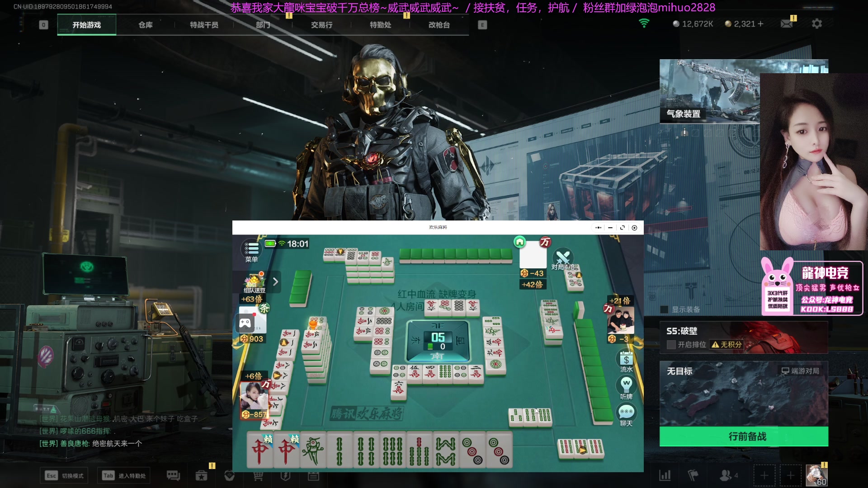The image size is (868, 488).
Task: Switch to the 特勤处 tab
Action: [x=380, y=25]
